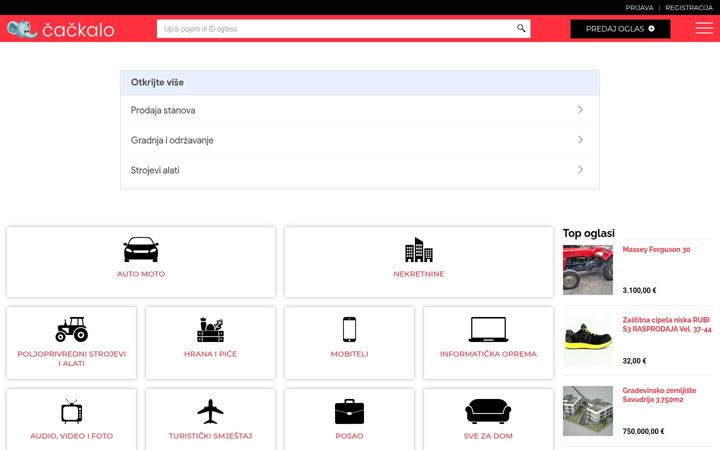Expand Gradnja i održavanje chevron
The image size is (720, 450).
pos(580,140)
